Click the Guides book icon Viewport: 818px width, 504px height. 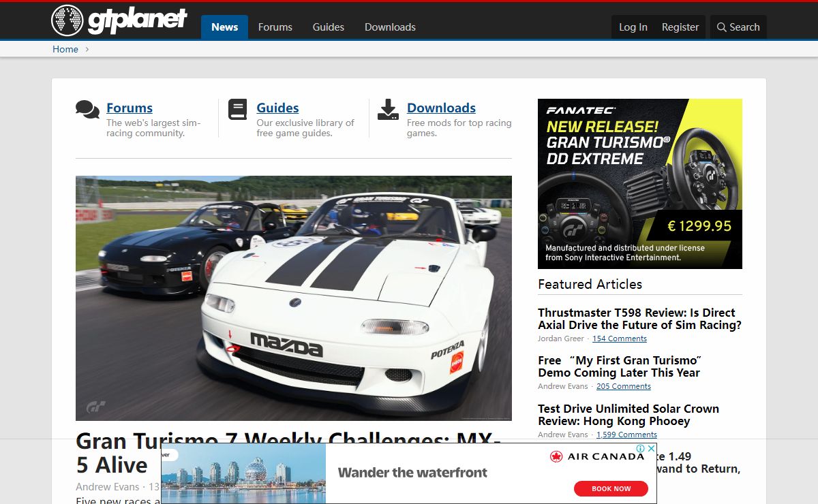[x=237, y=110]
